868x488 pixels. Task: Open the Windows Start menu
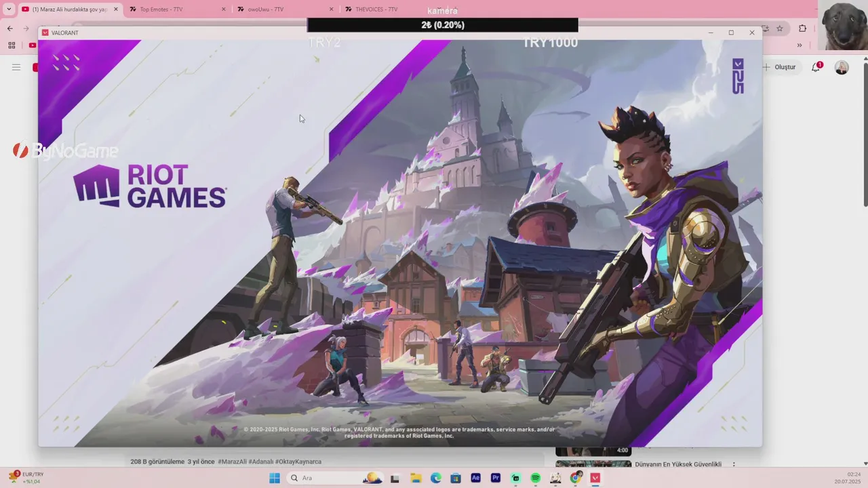[x=275, y=478]
